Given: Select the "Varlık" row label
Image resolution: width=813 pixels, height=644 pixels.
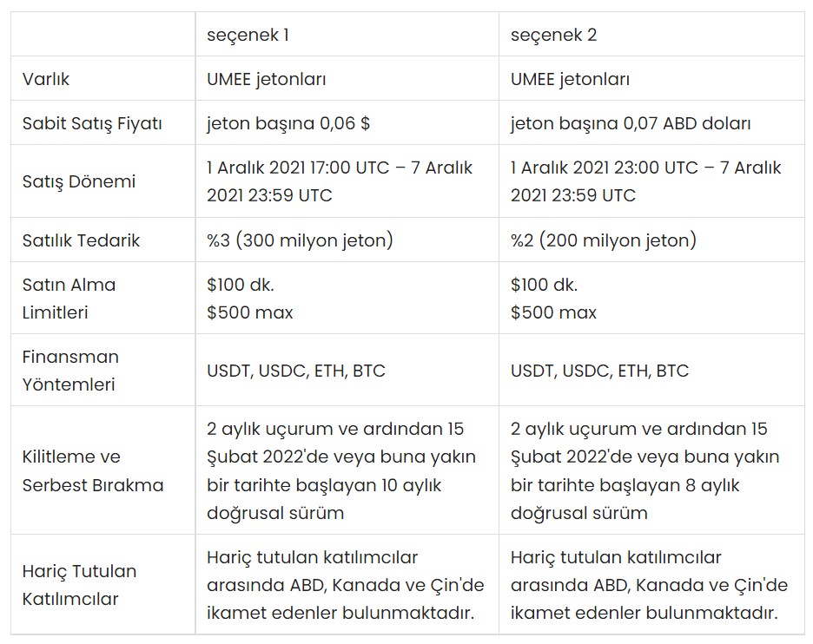Looking at the screenshot, I should (x=46, y=79).
